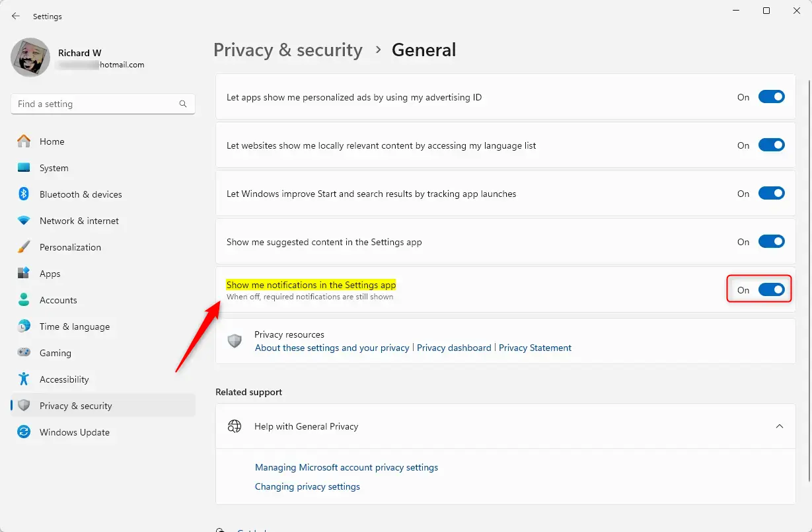The width and height of the screenshot is (812, 532).
Task: Click the search magnifier icon
Action: pos(183,104)
